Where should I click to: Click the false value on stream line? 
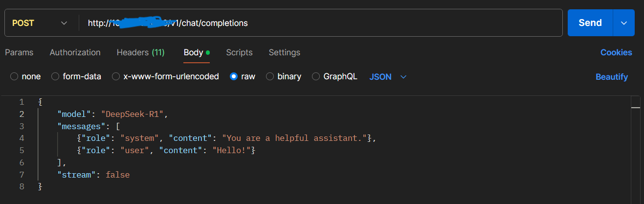(117, 174)
